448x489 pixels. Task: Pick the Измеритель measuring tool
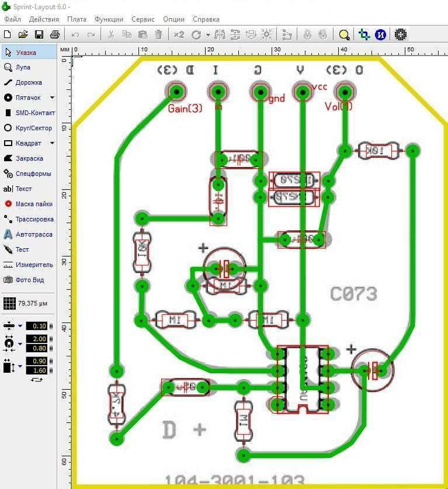tap(29, 265)
